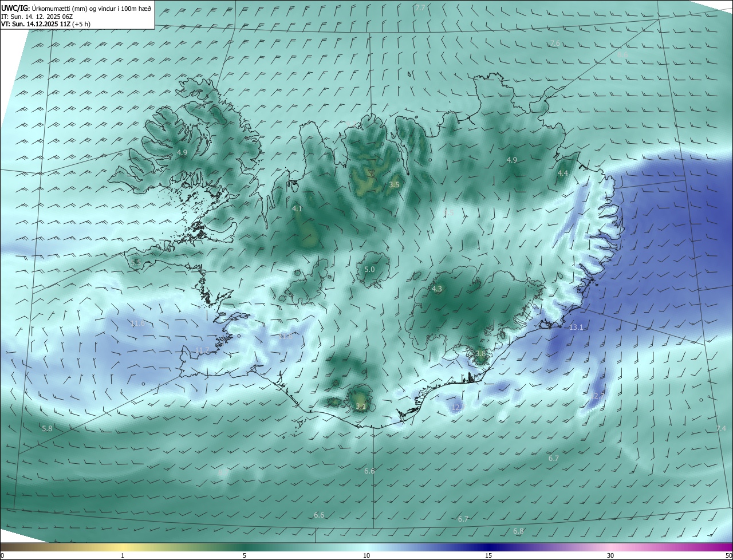Click the 4.3 value on the large southeast glacier

(437, 289)
